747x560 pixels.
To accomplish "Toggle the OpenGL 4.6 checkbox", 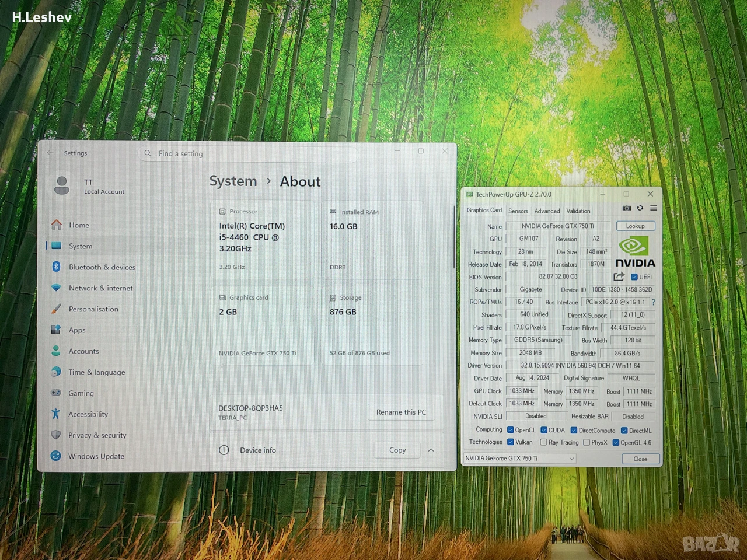I will pos(616,443).
